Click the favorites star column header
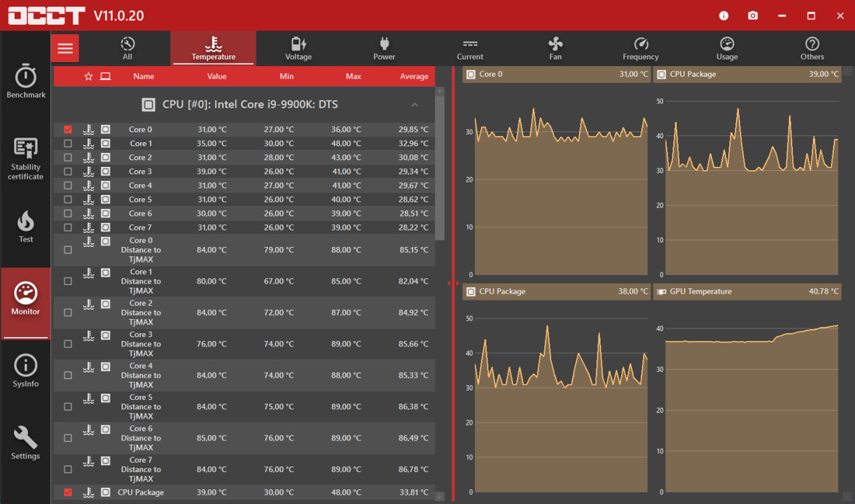 88,76
